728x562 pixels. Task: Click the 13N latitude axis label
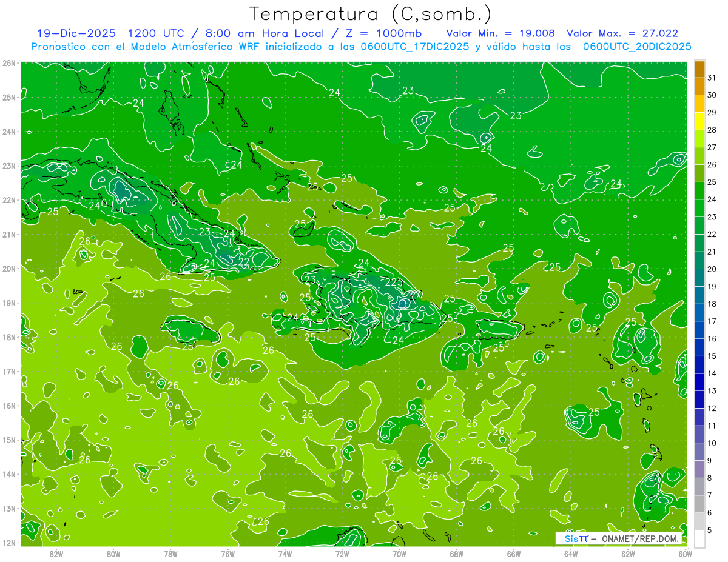tap(9, 508)
